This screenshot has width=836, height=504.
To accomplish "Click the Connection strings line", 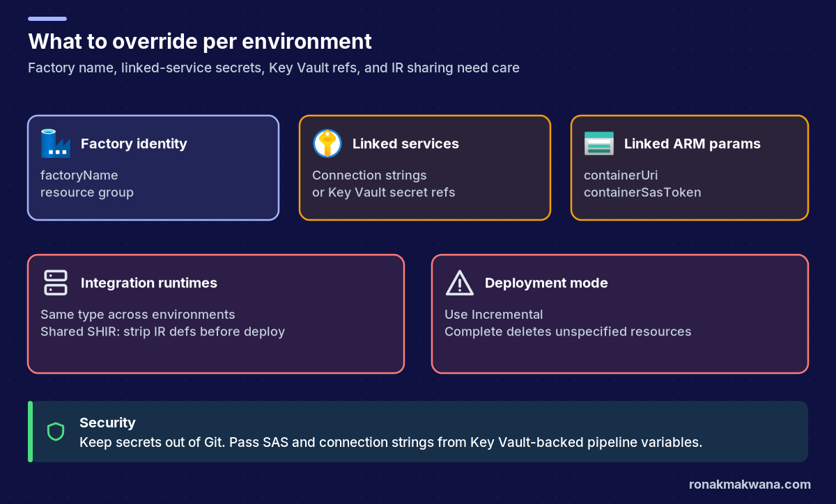I will pos(369,175).
